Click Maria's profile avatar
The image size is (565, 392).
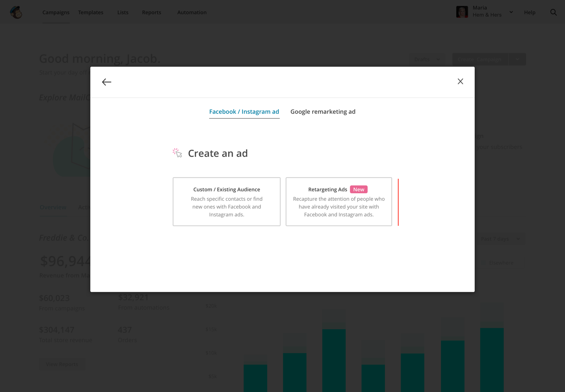[462, 12]
